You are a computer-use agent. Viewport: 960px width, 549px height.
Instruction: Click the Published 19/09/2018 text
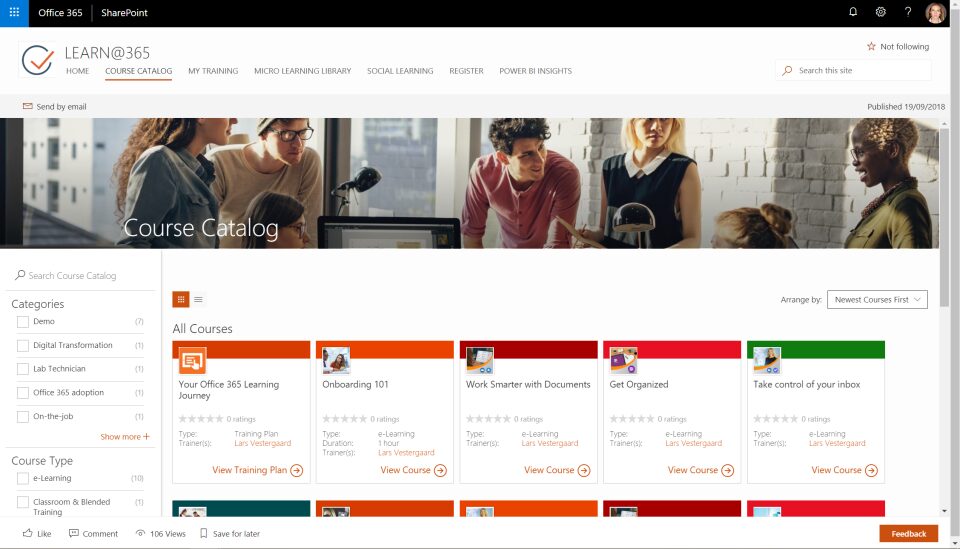pyautogui.click(x=906, y=106)
